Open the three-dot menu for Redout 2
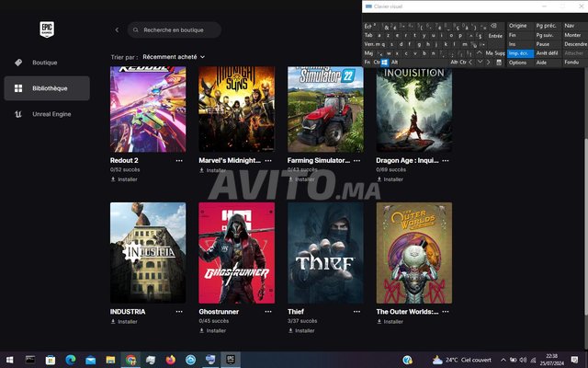Image resolution: width=588 pixels, height=368 pixels. 180,159
